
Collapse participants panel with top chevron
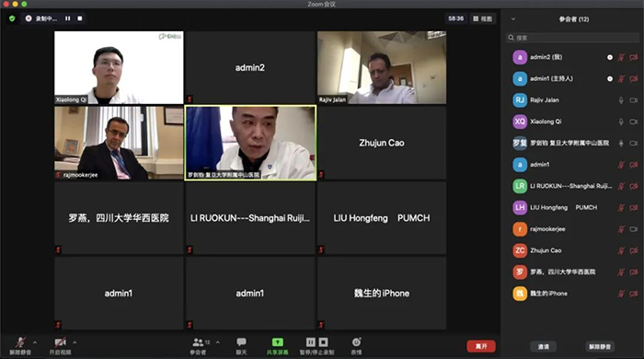point(513,19)
